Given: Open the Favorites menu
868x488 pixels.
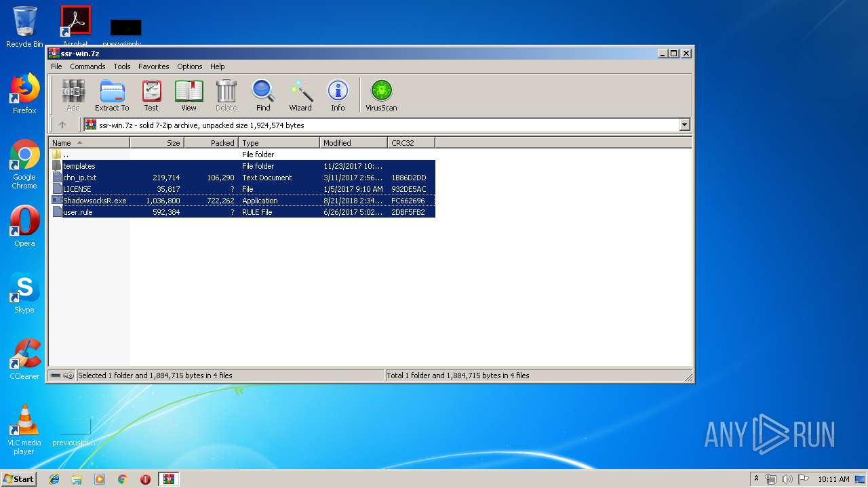Looking at the screenshot, I should (x=154, y=66).
